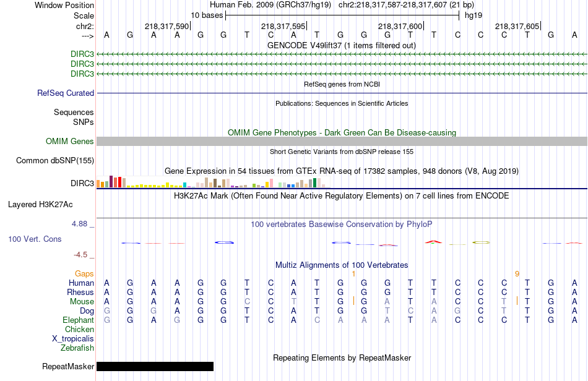Select the Dog species row label
Viewport: 588px width, 381px height.
tap(87, 311)
